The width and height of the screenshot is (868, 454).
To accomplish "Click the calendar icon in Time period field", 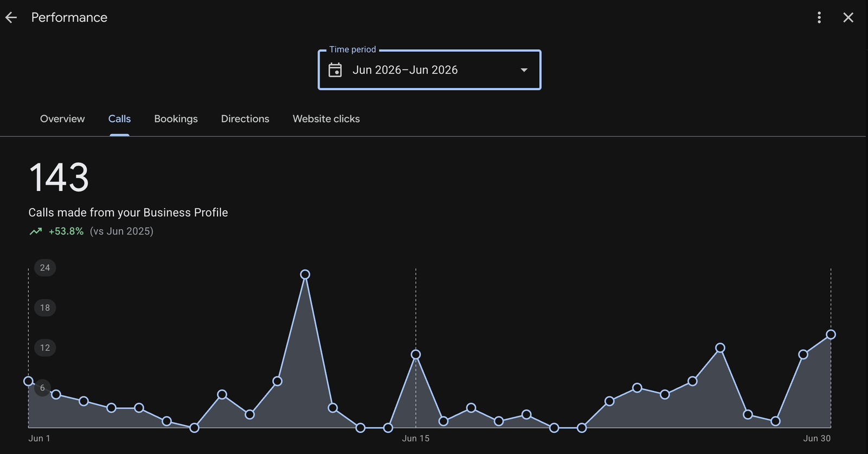I will pos(335,70).
